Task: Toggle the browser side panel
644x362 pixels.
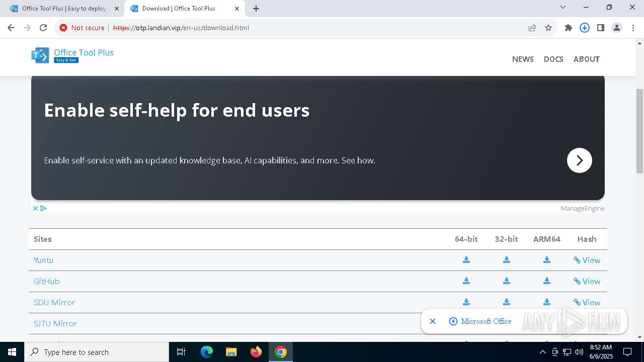Action: (x=601, y=28)
